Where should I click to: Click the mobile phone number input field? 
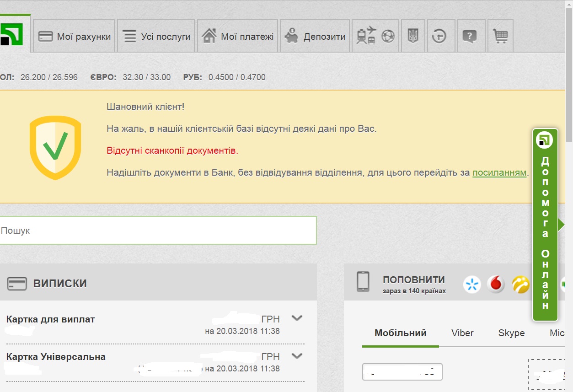click(402, 372)
